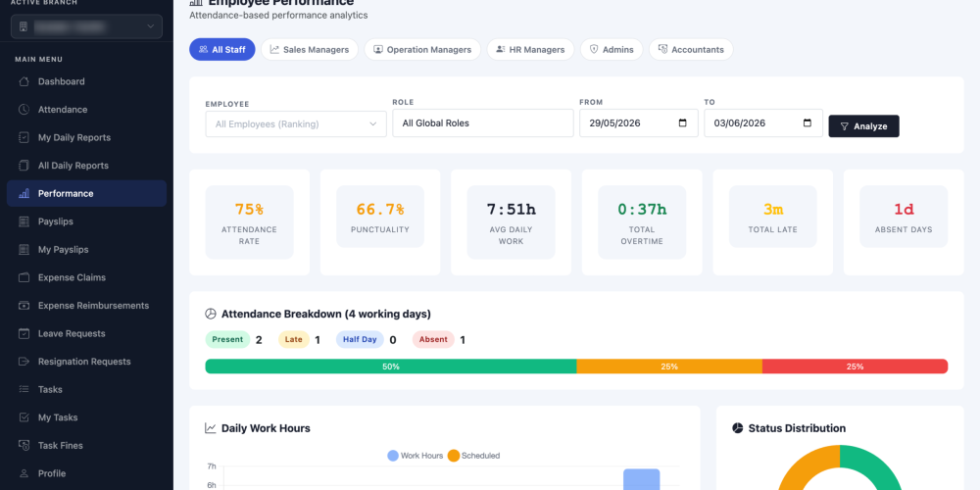Click the Payslips icon in sidebar
The height and width of the screenshot is (490, 980).
click(x=24, y=221)
